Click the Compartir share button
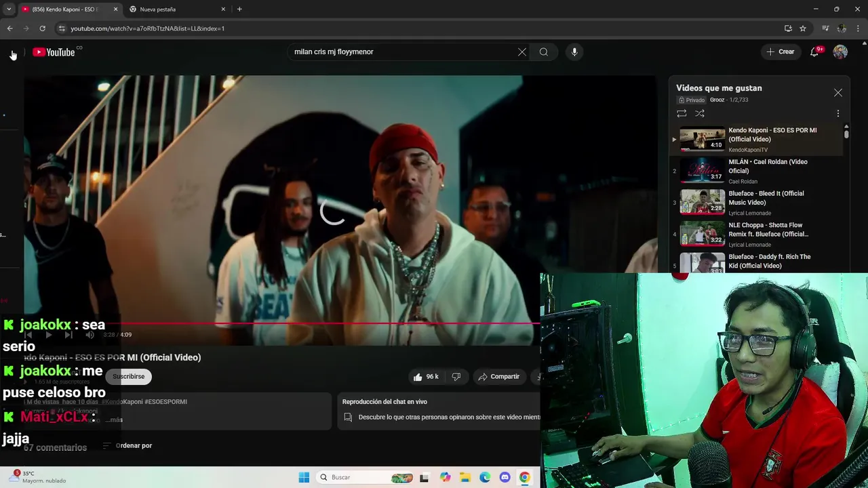Image resolution: width=868 pixels, height=488 pixels. pyautogui.click(x=498, y=377)
